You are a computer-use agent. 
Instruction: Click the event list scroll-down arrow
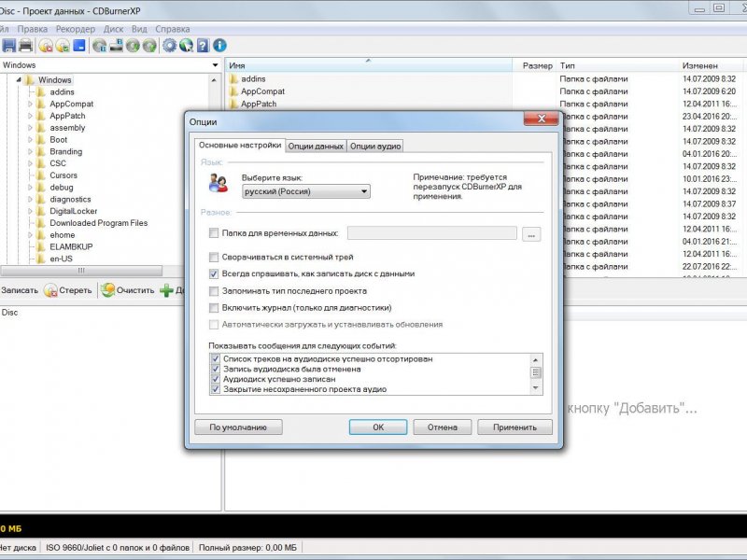(536, 388)
